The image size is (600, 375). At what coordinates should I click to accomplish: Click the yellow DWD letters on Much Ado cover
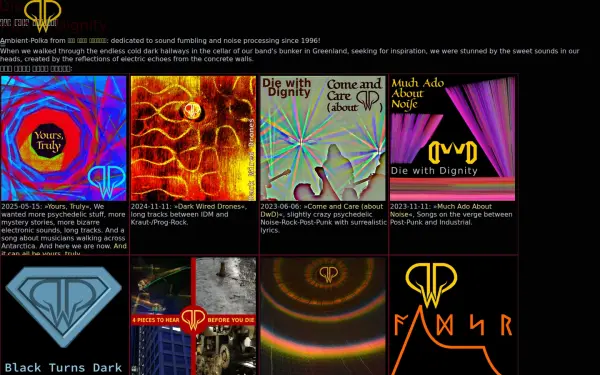click(453, 152)
